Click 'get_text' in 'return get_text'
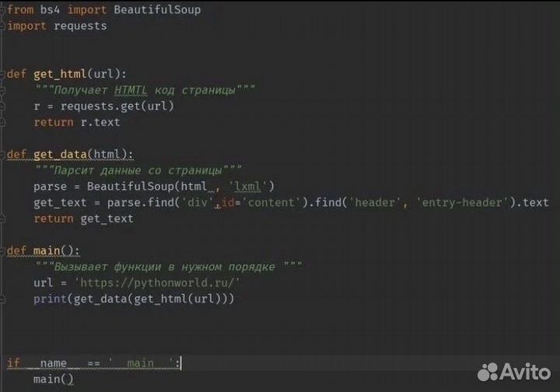560x392 pixels. (x=107, y=219)
